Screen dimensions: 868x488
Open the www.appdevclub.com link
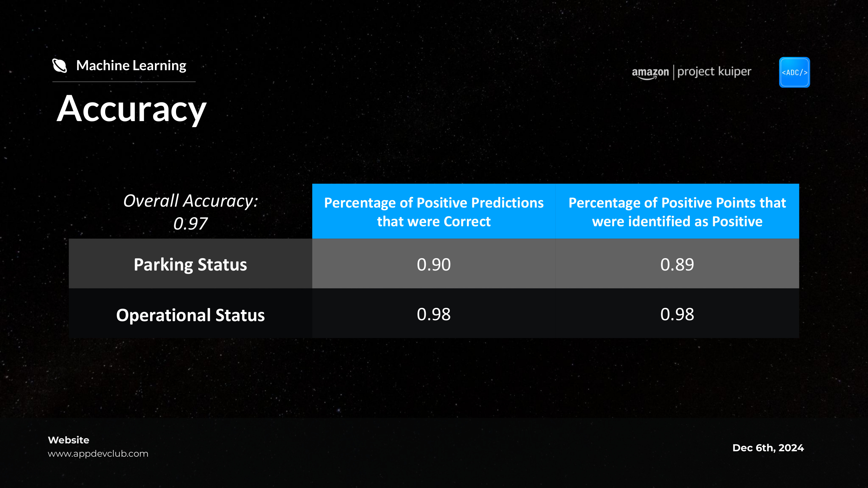point(98,454)
